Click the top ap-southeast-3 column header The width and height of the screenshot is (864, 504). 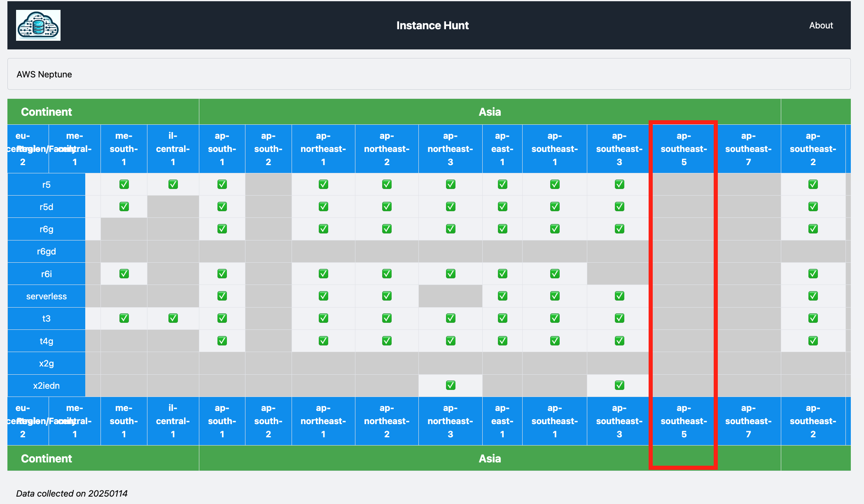coord(619,149)
